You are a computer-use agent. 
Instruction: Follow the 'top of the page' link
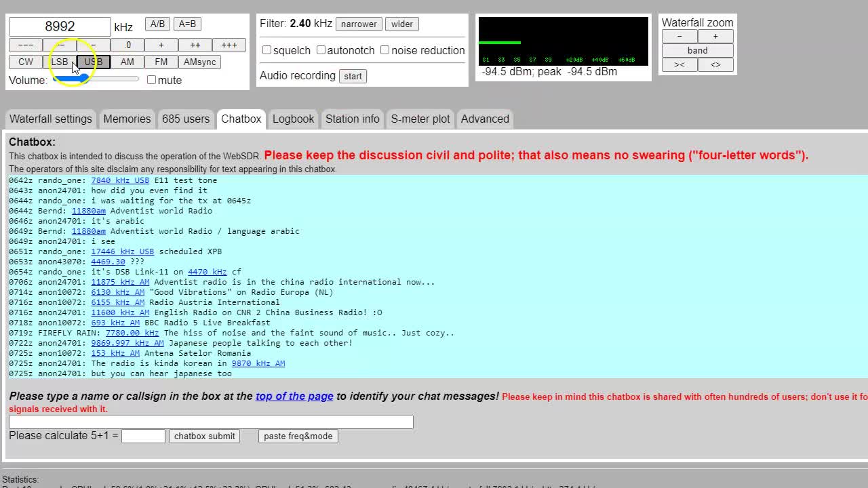(x=294, y=396)
